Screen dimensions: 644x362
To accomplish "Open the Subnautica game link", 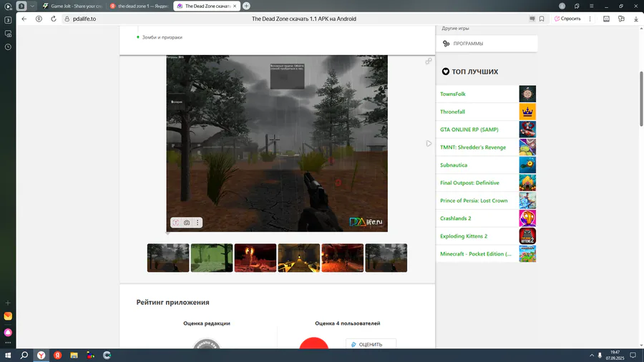I will [x=454, y=165].
